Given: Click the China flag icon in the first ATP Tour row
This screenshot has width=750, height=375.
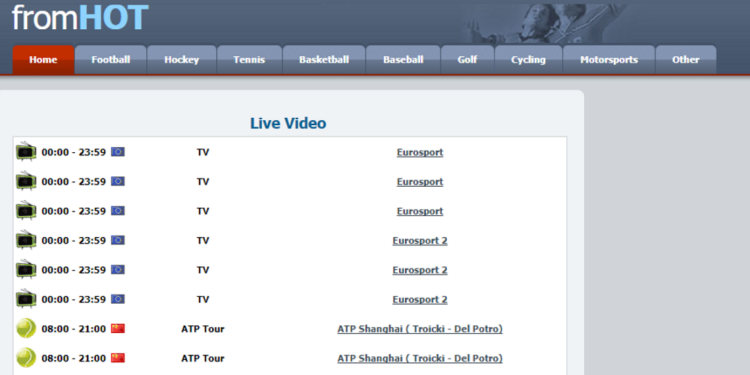Looking at the screenshot, I should [x=118, y=329].
